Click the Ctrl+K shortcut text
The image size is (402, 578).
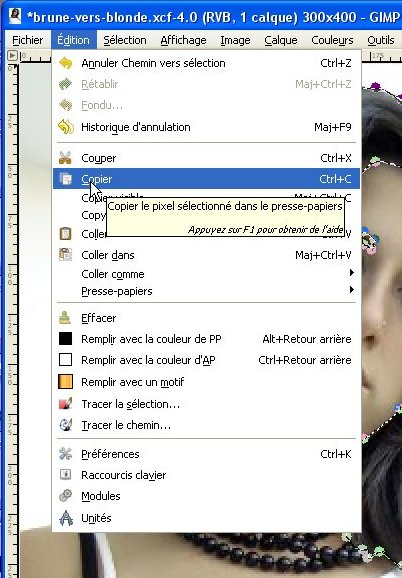pos(336,454)
